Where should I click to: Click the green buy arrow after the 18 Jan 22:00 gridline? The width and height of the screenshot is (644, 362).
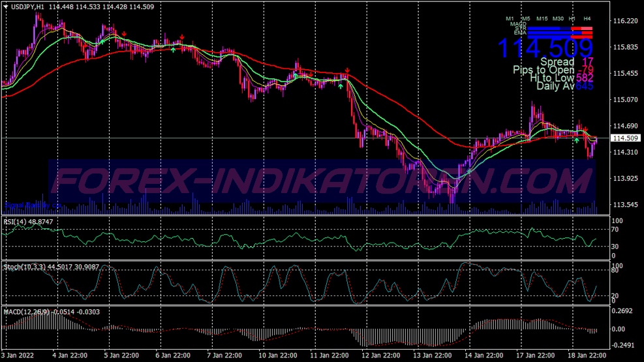pos(577,140)
